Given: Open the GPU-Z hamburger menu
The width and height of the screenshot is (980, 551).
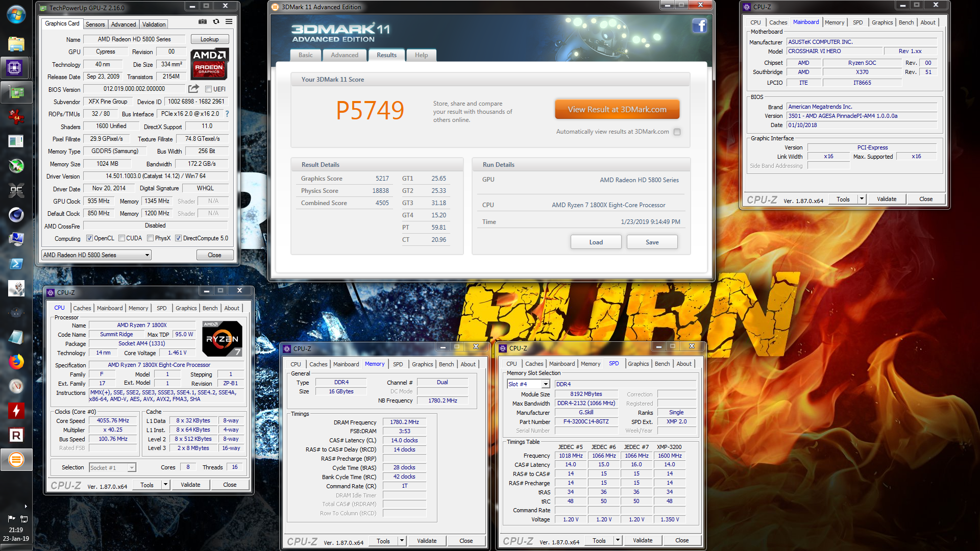Looking at the screenshot, I should (x=229, y=22).
